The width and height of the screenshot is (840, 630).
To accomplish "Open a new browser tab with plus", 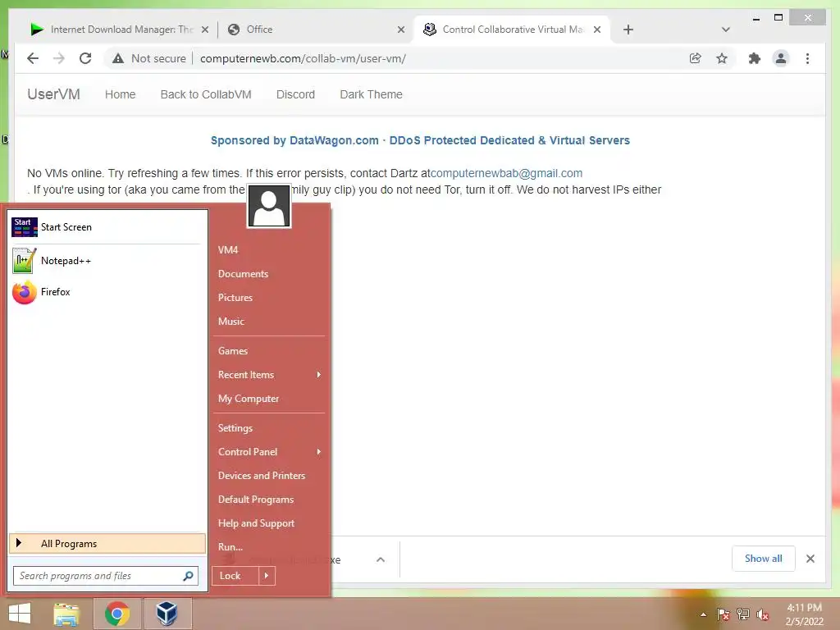I will pos(628,30).
